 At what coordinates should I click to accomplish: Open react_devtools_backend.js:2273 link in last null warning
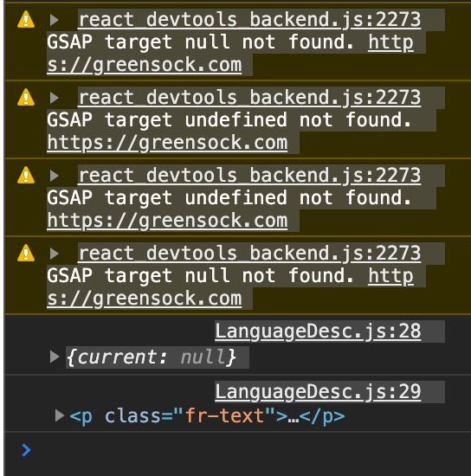249,254
